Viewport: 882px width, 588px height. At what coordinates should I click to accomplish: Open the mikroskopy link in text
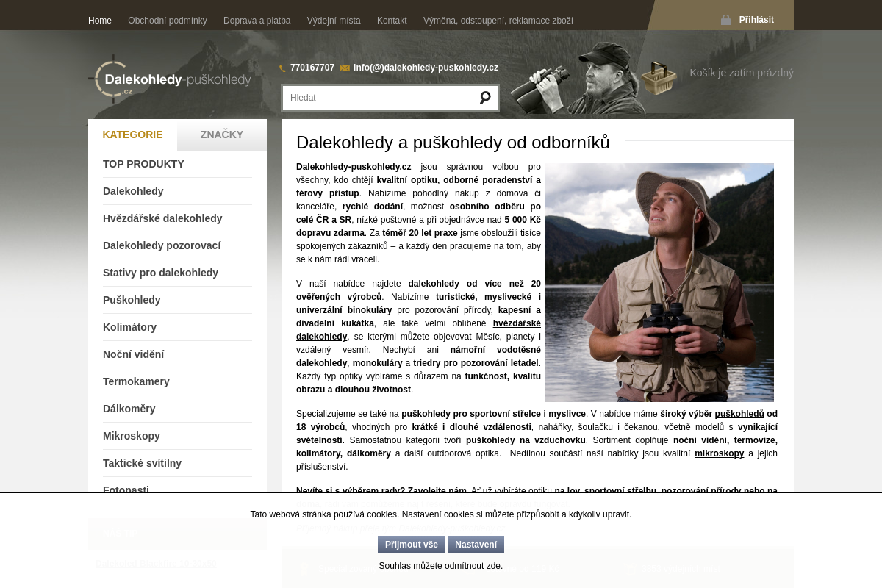(x=719, y=453)
